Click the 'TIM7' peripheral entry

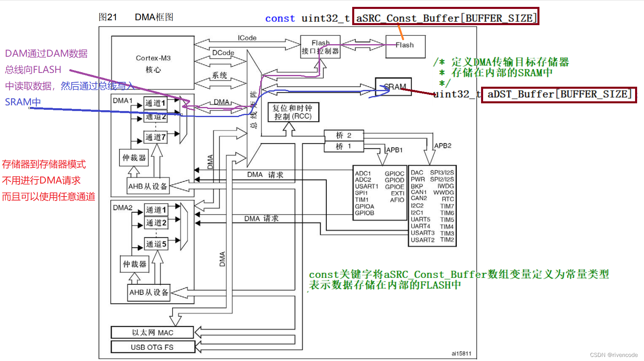[x=447, y=206]
